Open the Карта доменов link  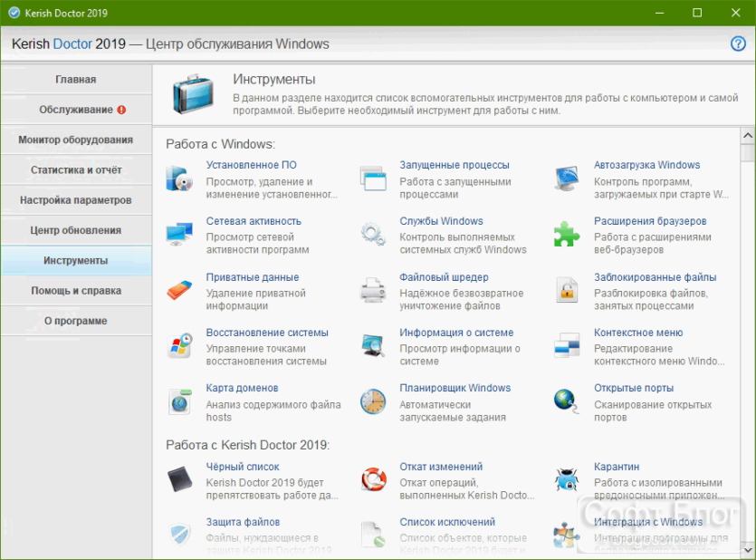(242, 389)
